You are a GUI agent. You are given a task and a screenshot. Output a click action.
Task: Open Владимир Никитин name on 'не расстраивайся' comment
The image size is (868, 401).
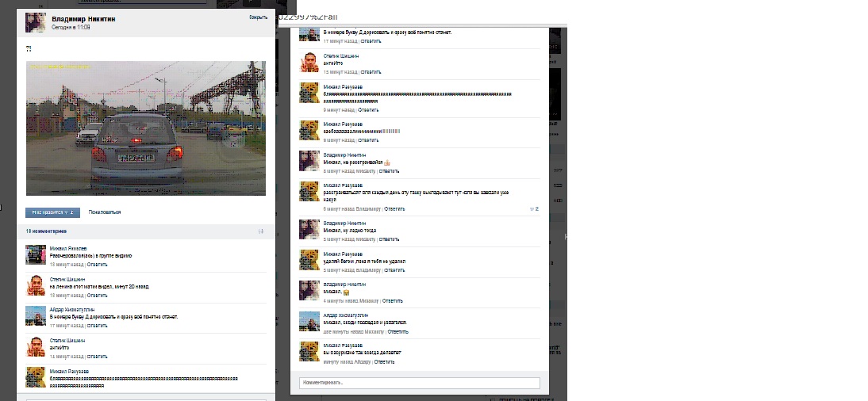tap(344, 155)
